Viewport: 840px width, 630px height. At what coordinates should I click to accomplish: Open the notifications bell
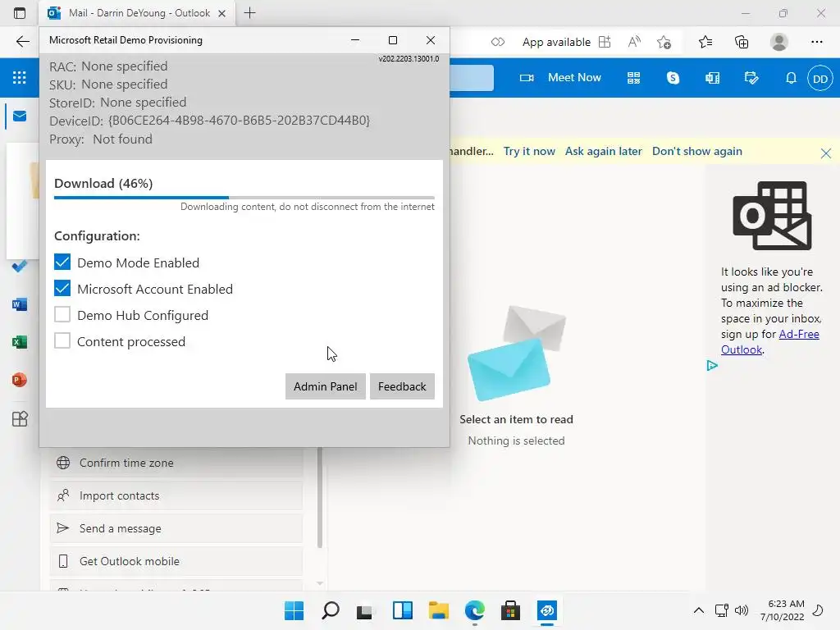[x=791, y=78]
